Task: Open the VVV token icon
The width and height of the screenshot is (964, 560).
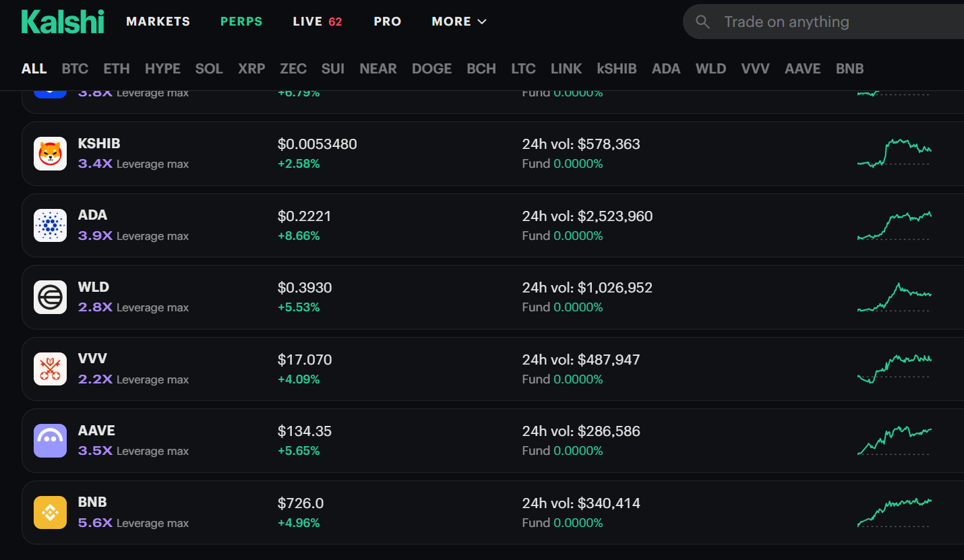Action: (x=51, y=369)
